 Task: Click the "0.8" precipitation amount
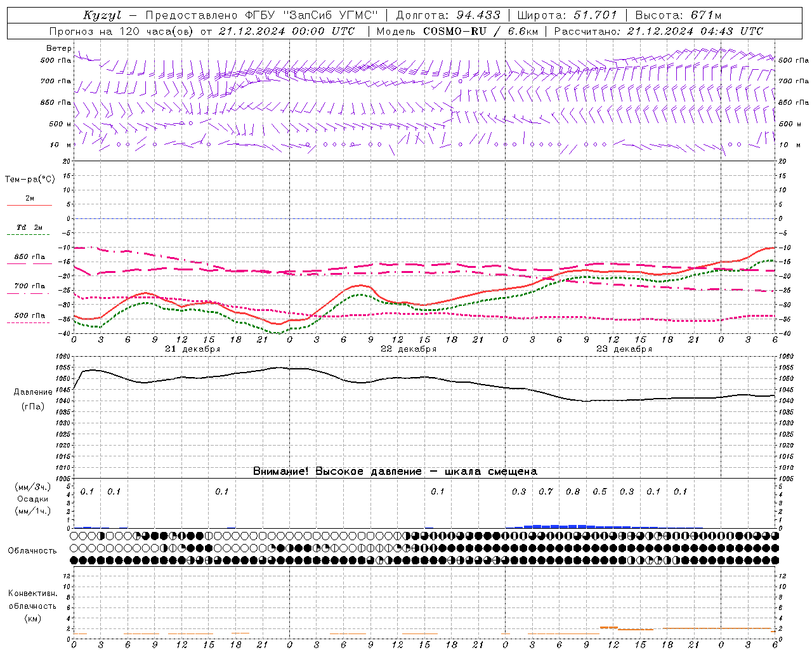[573, 491]
